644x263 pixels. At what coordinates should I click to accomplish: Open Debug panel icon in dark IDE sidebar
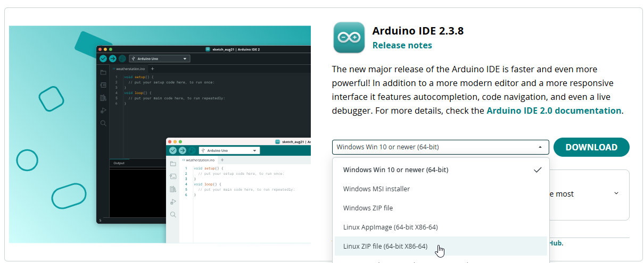[x=103, y=110]
